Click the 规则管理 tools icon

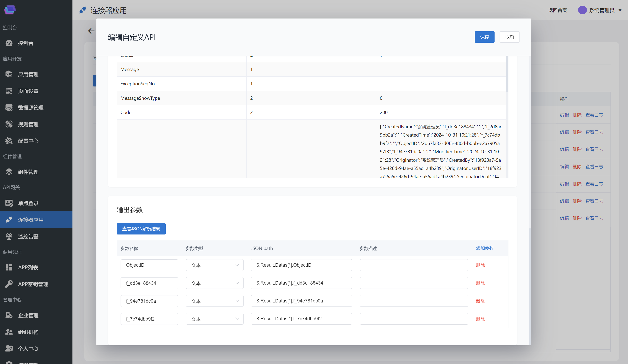[x=9, y=124]
